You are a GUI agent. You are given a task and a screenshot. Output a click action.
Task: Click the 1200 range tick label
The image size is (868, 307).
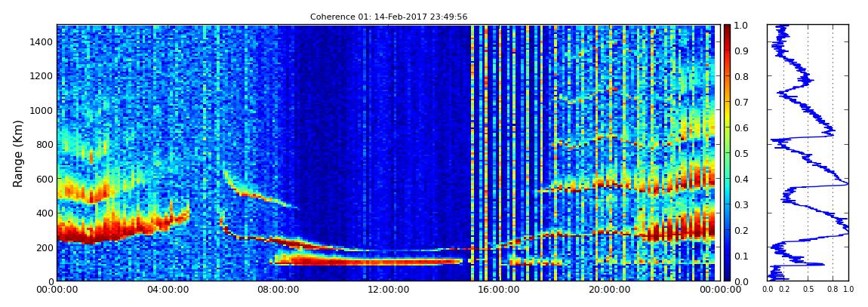[x=41, y=75]
